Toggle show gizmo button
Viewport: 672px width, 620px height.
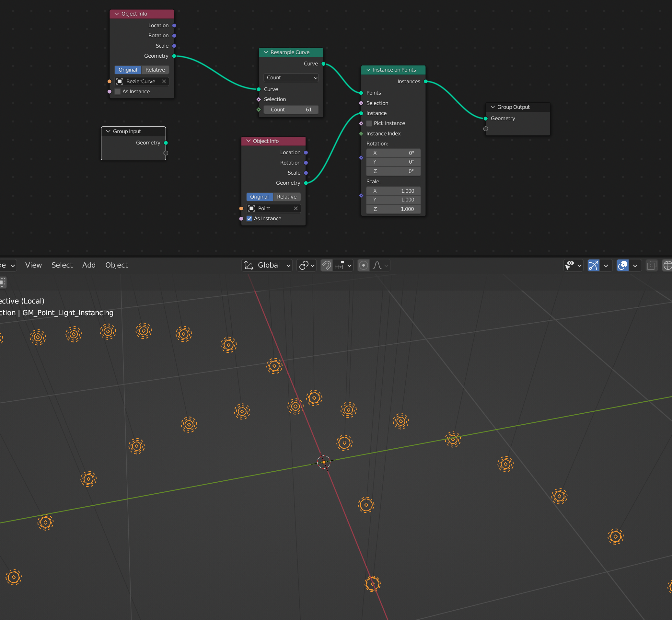click(594, 265)
